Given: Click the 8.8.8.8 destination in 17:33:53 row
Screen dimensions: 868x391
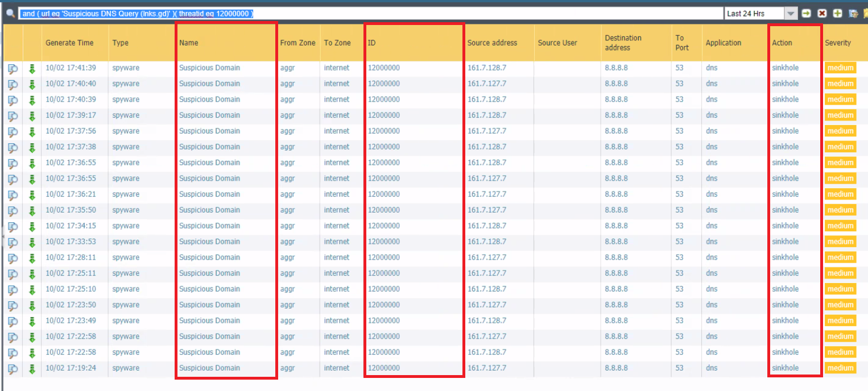Looking at the screenshot, I should tap(616, 242).
